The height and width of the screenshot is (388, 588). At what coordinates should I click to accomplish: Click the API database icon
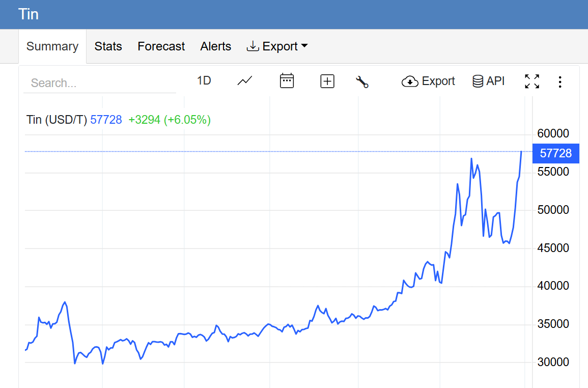pos(478,81)
